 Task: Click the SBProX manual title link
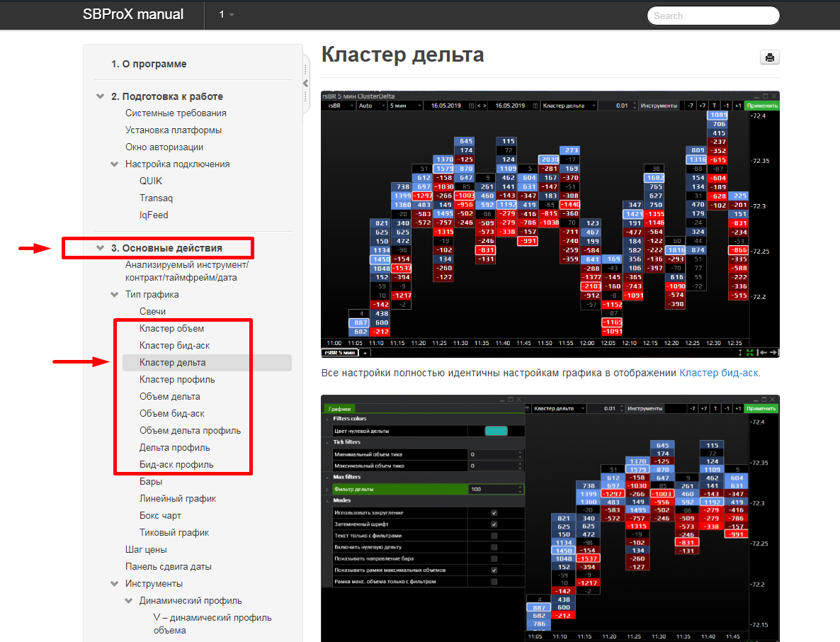pyautogui.click(x=133, y=15)
